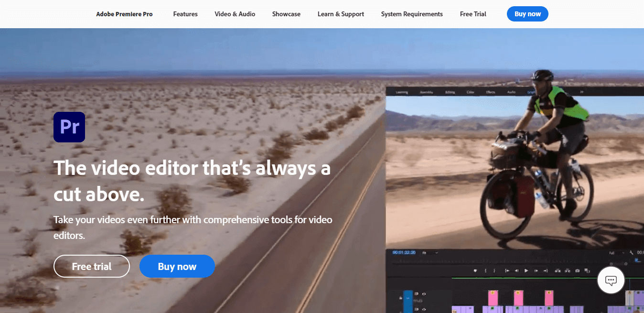
Task: Expand the workspace overflow chevrons
Action: coord(581,92)
